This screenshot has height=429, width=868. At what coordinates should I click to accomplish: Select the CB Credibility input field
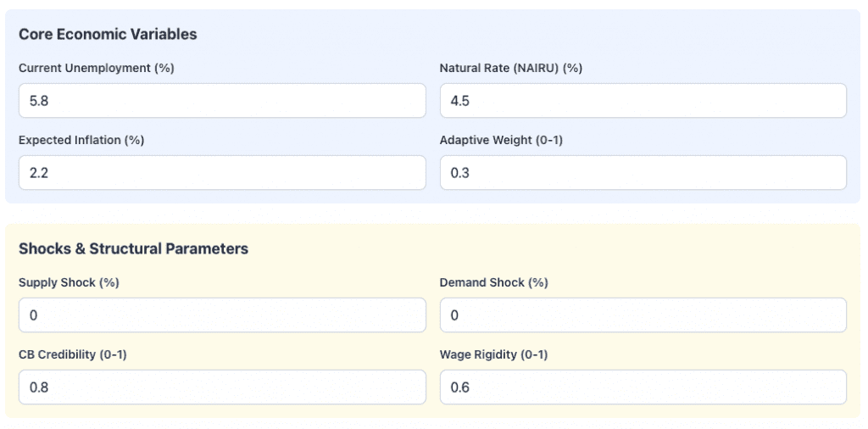click(x=222, y=387)
